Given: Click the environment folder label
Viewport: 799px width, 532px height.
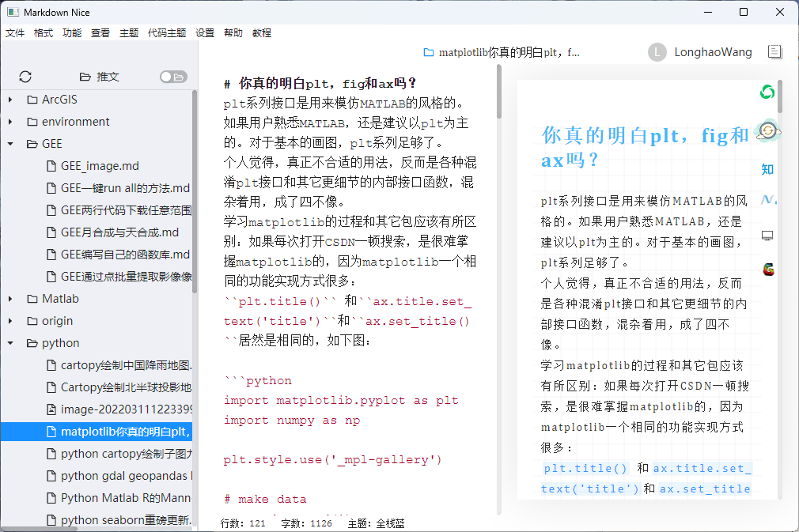Looking at the screenshot, I should pos(75,122).
